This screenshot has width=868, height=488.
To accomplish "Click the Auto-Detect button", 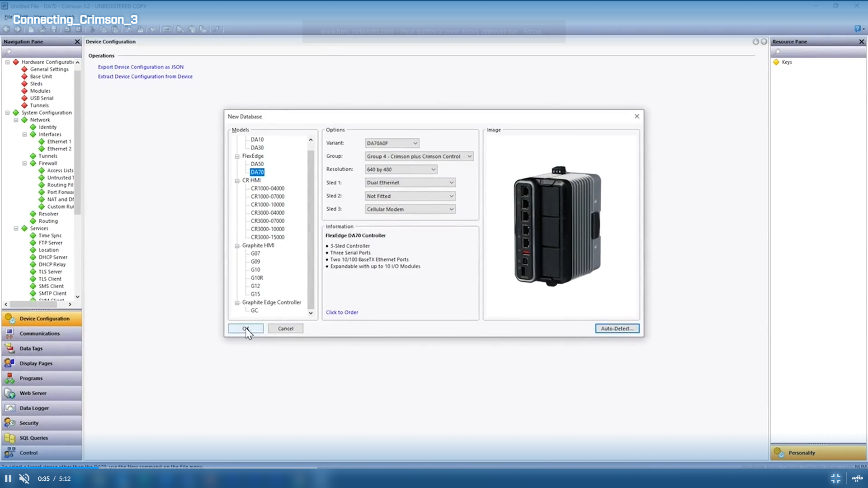I will coord(617,328).
